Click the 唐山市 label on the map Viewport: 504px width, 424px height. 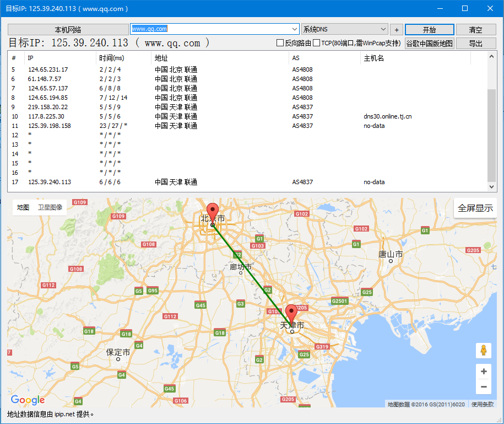[x=391, y=254]
